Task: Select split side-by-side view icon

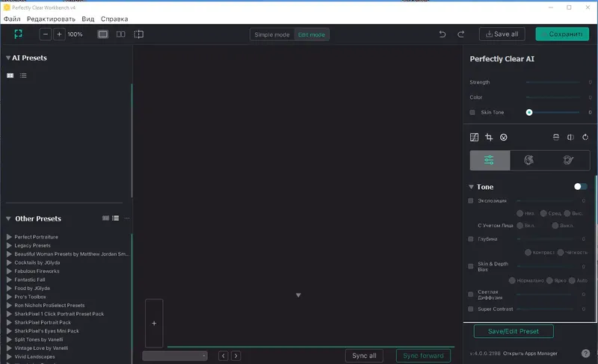Action: tap(120, 34)
